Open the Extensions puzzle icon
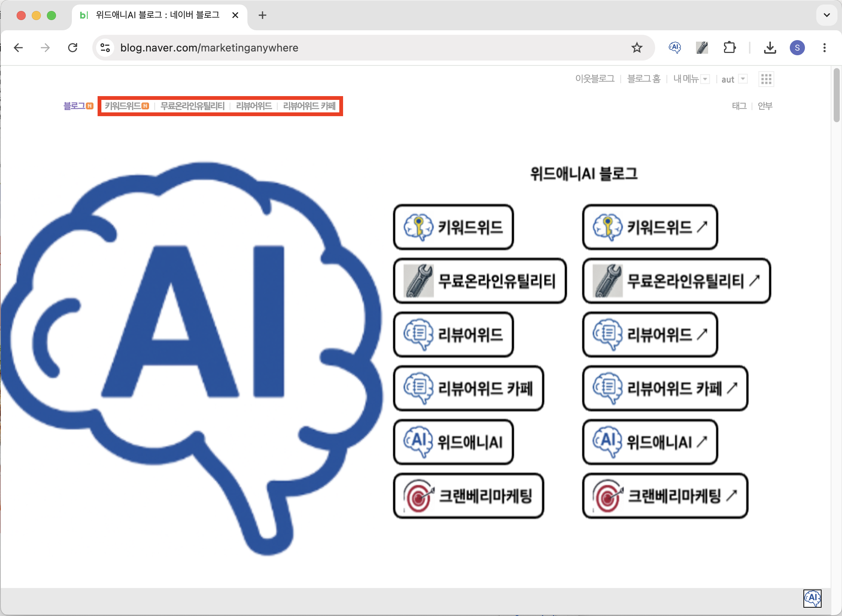The image size is (842, 616). 729,48
